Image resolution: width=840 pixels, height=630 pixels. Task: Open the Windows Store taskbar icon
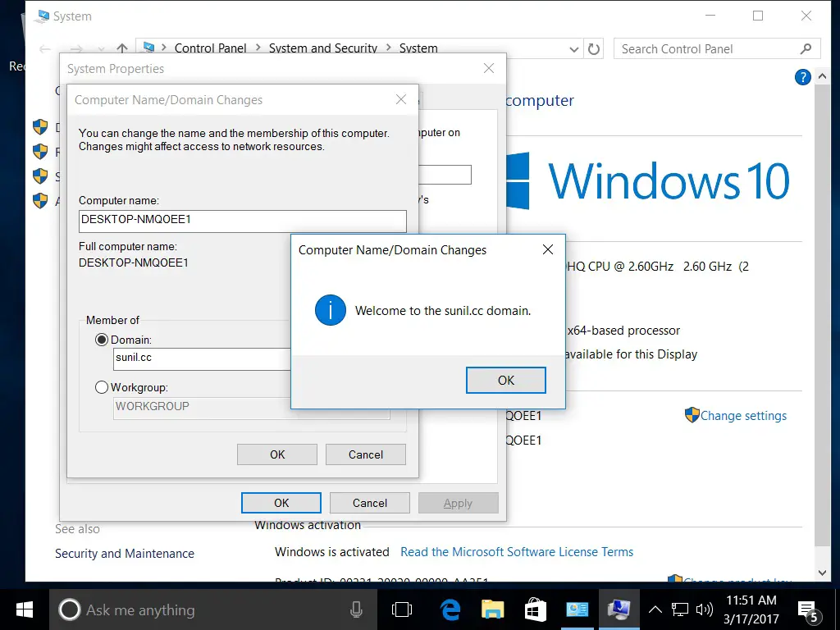(535, 609)
